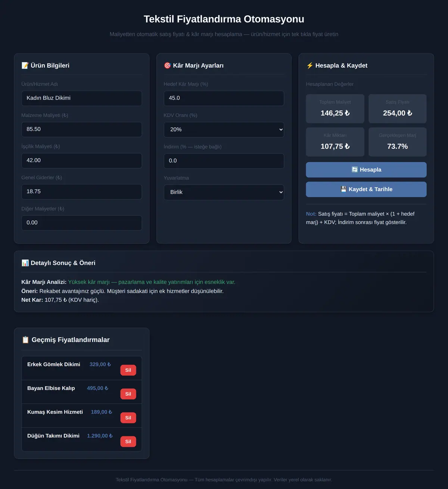This screenshot has width=448, height=489.
Task: Click the clipboard icon beside Geçmiş Fiyatlandırmalar
Action: (x=25, y=340)
